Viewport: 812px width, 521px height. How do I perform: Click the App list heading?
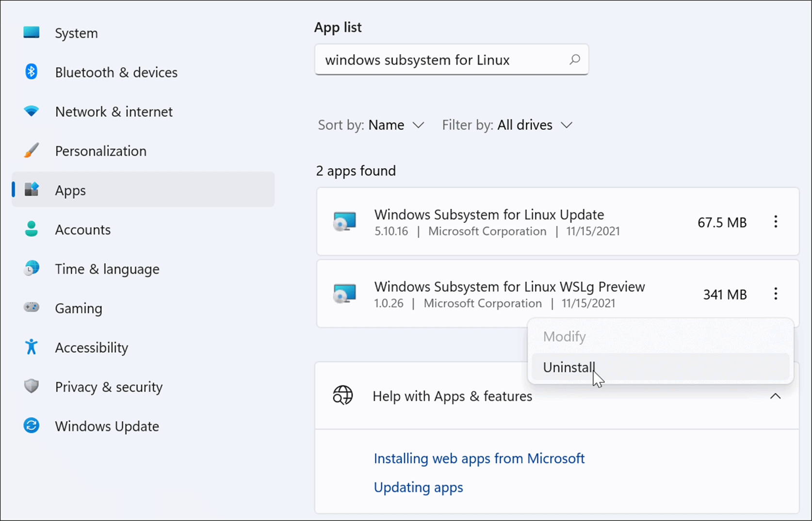338,27
